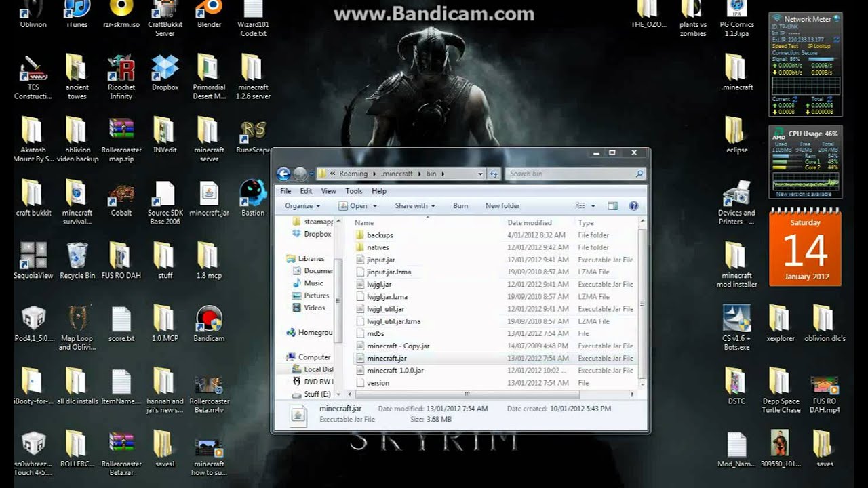Viewport: 868px width, 488px height.
Task: Open the CraftBukkit Server shortcut
Action: [x=165, y=18]
